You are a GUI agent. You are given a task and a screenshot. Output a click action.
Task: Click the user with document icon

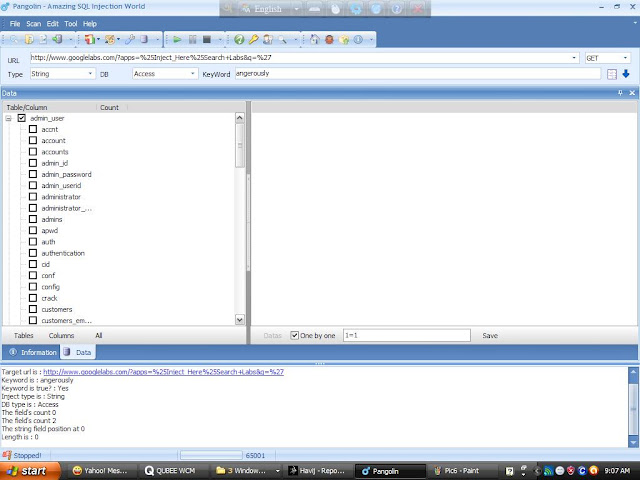(268, 39)
